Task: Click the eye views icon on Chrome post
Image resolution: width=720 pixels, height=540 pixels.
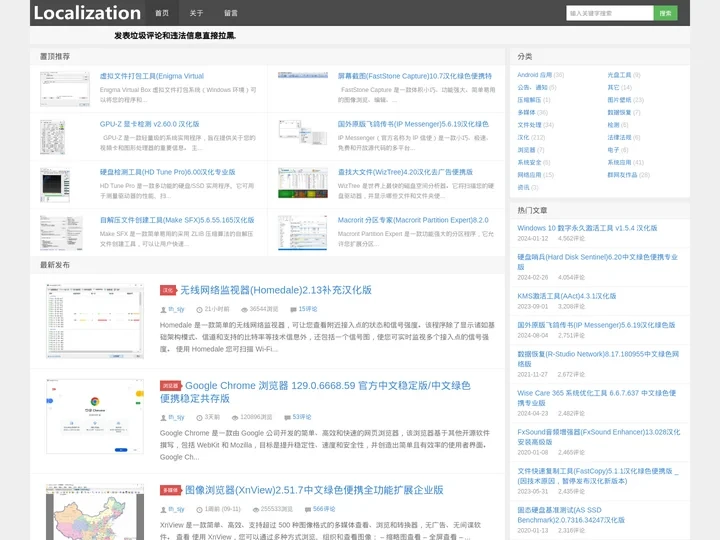Action: [x=235, y=417]
